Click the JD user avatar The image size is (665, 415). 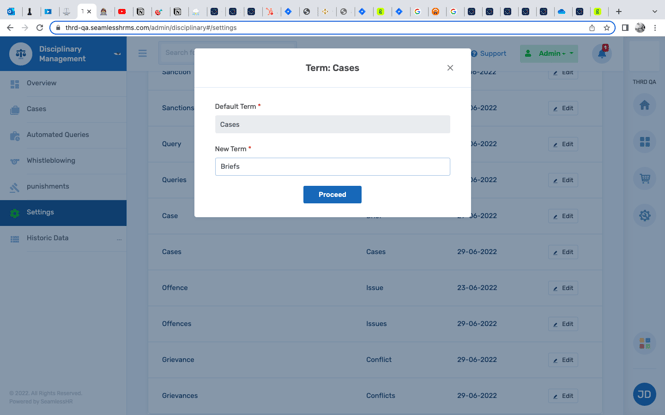pyautogui.click(x=644, y=394)
